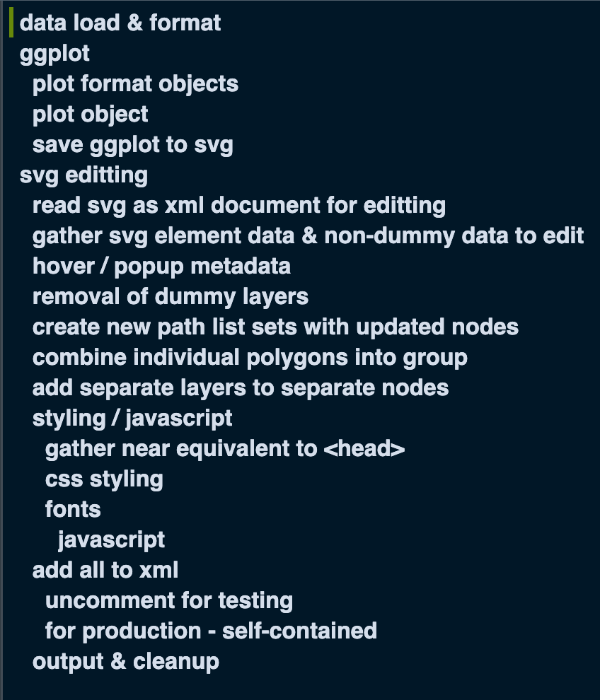
Task: Navigate to 'add separate layers to separate nodes'
Action: [240, 387]
